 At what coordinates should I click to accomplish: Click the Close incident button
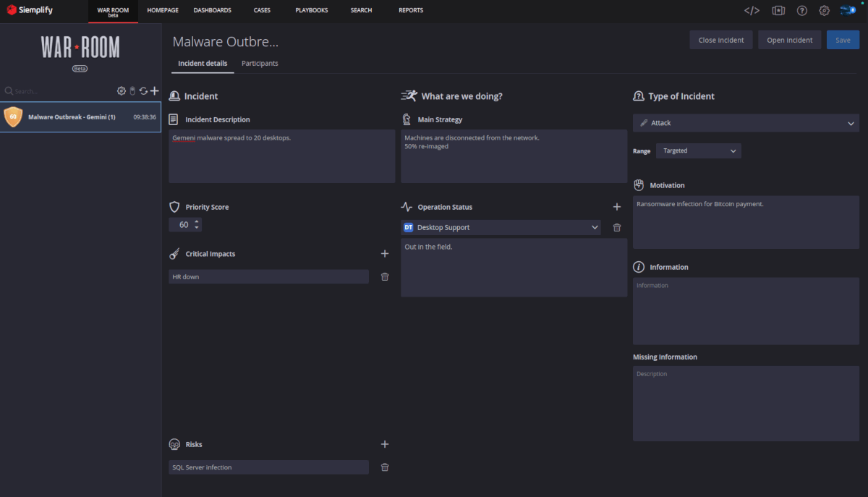[720, 40]
